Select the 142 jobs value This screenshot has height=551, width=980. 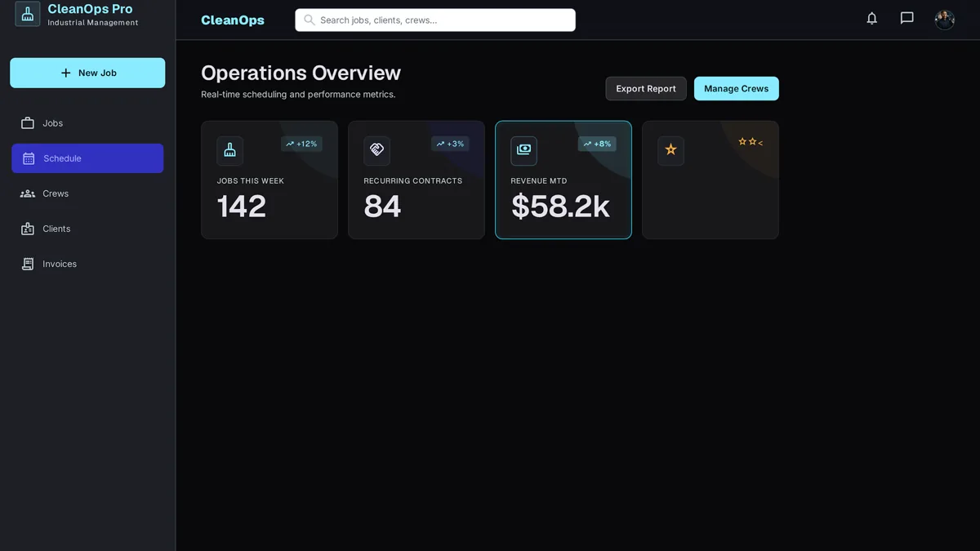click(x=242, y=207)
